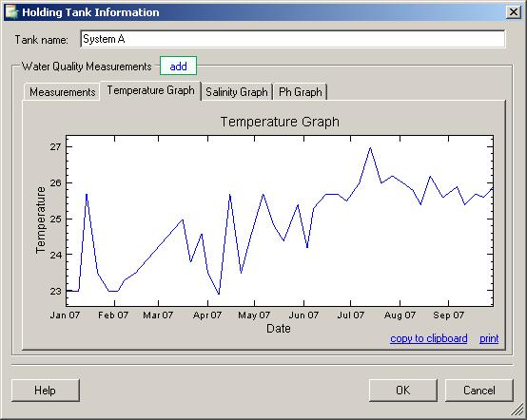Open Help for this dialog
527x420 pixels.
point(46,391)
